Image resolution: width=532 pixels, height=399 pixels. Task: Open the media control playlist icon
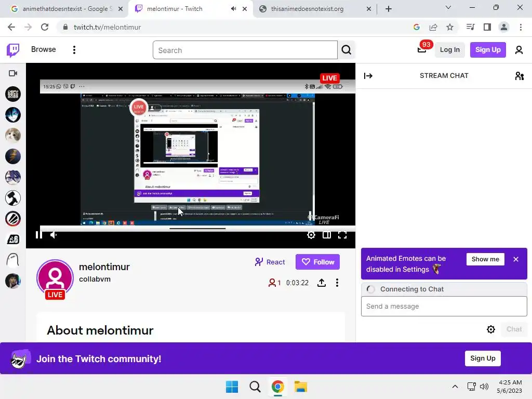click(470, 27)
